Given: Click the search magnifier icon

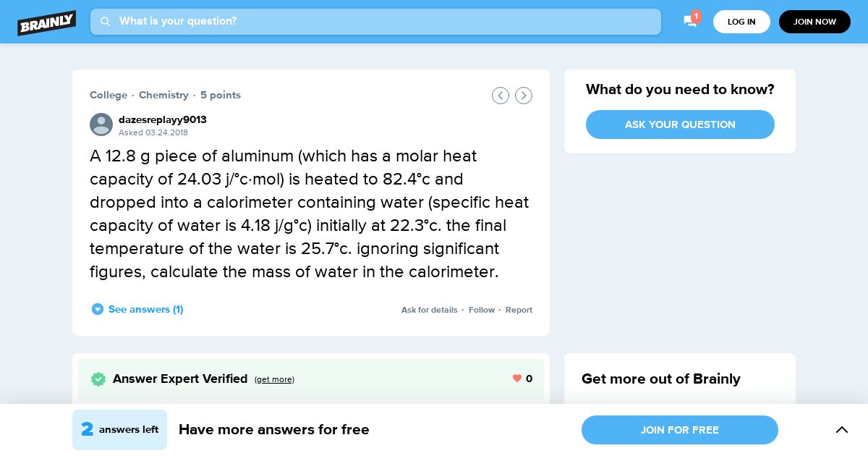Looking at the screenshot, I should (x=105, y=22).
